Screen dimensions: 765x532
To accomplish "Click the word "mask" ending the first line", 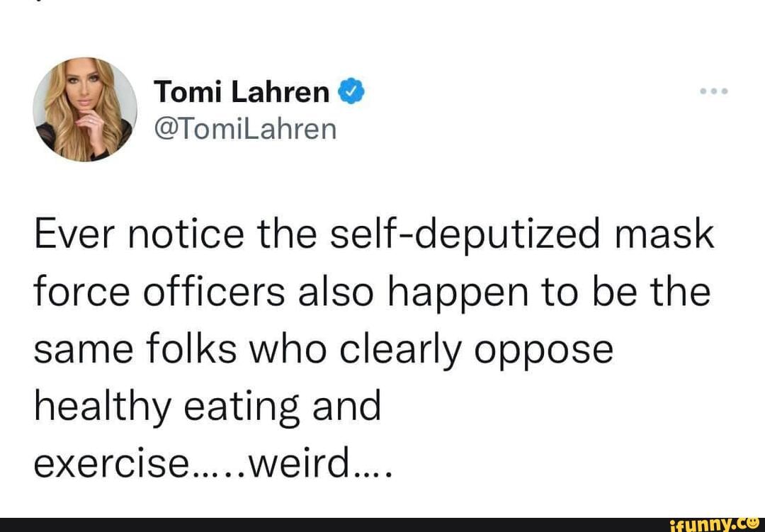I will [663, 236].
